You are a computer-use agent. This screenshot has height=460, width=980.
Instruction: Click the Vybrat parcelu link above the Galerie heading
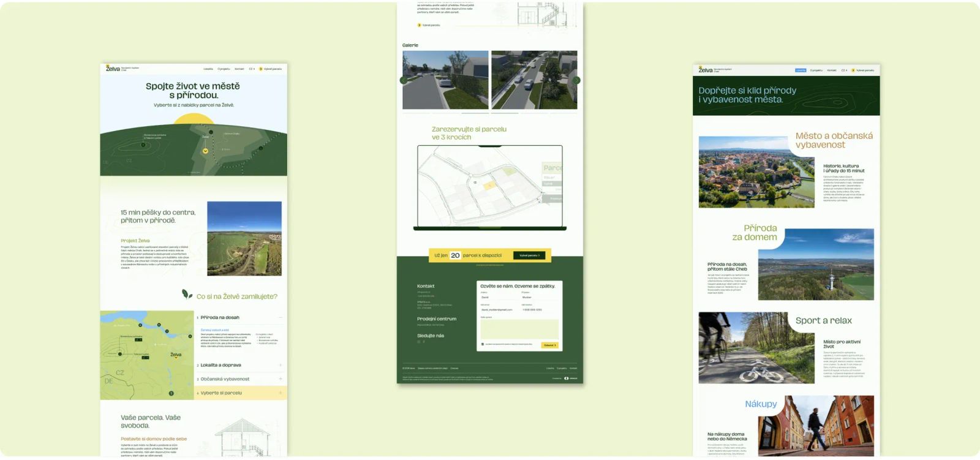tap(429, 25)
